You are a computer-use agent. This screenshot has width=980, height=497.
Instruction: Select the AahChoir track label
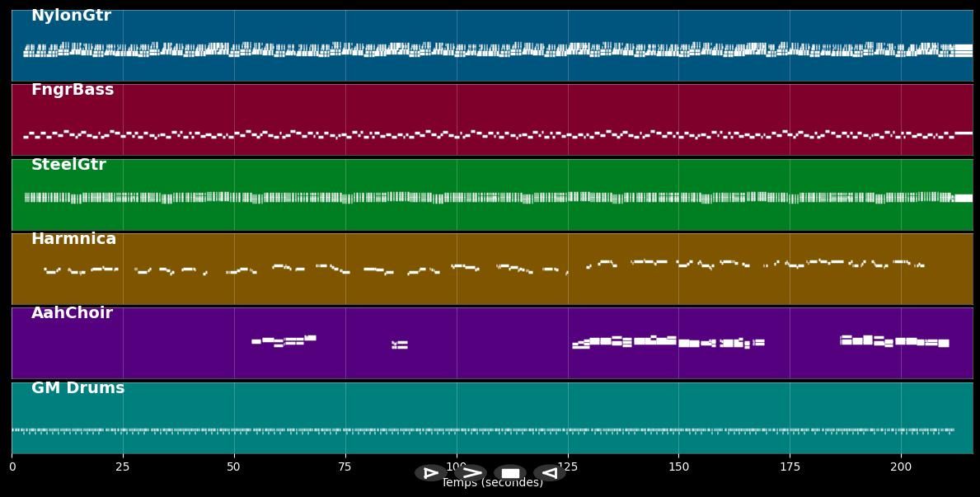[x=72, y=312]
